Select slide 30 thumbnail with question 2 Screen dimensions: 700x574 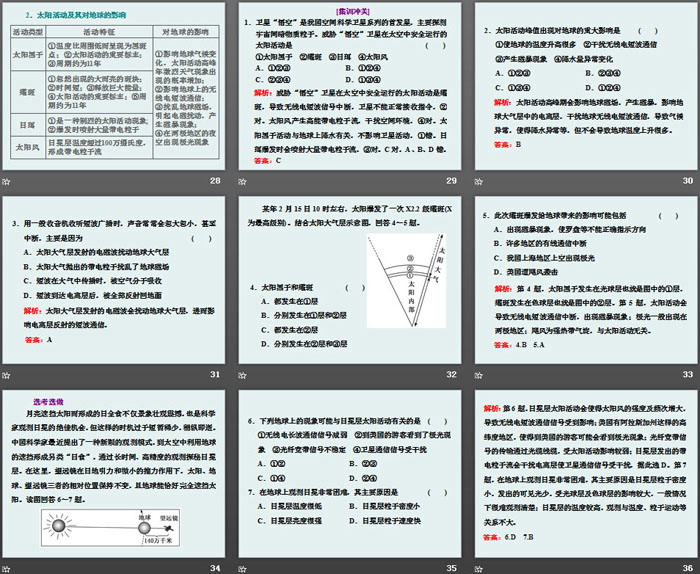[x=586, y=86]
